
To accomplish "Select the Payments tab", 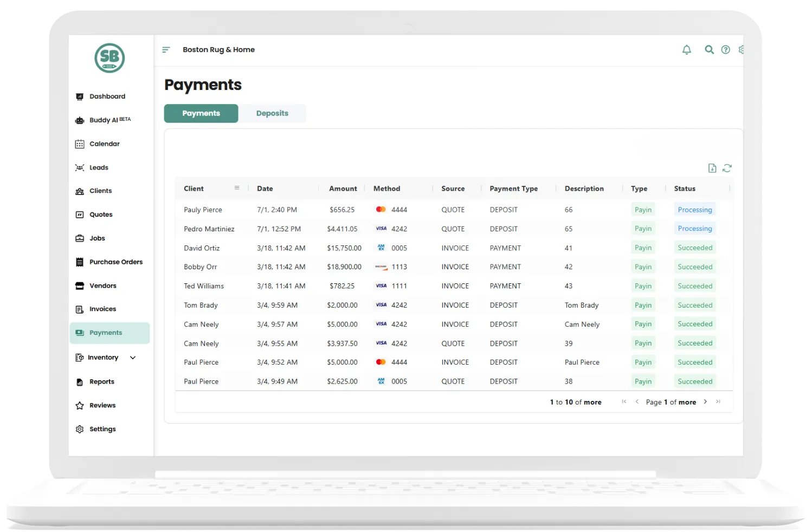I will (x=201, y=113).
